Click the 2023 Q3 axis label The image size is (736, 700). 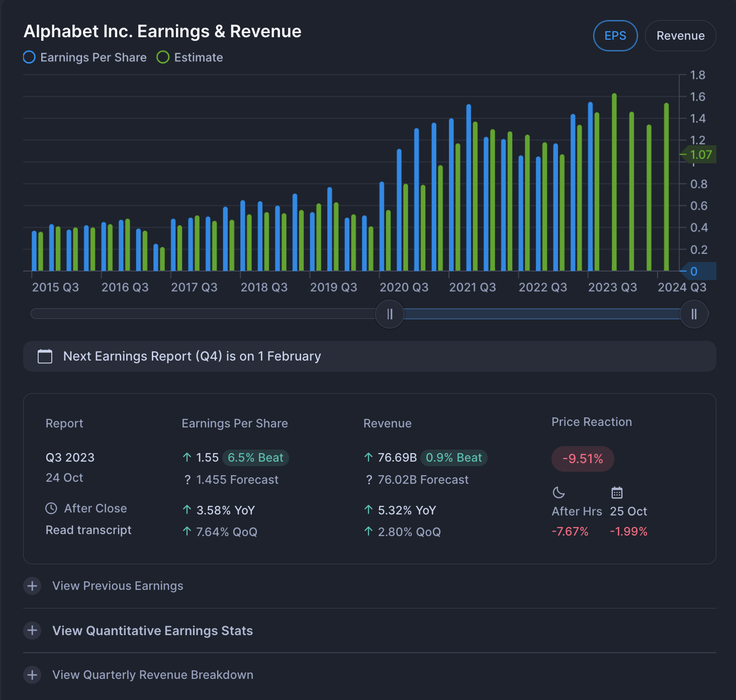click(x=612, y=287)
